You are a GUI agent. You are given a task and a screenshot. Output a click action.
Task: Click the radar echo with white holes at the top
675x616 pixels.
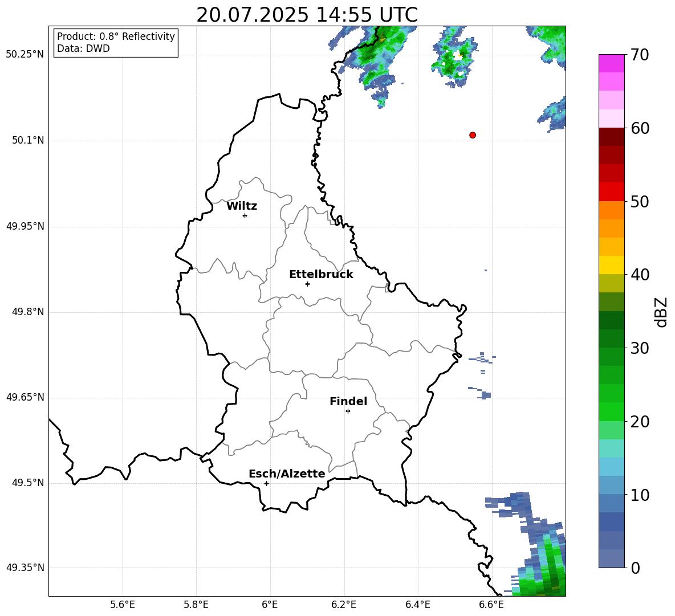tap(454, 57)
